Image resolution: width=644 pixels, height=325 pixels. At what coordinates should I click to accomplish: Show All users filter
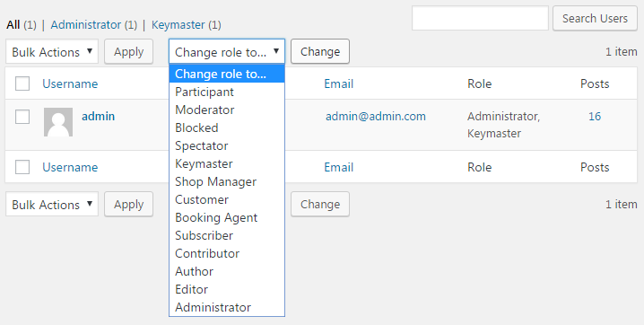(13, 24)
